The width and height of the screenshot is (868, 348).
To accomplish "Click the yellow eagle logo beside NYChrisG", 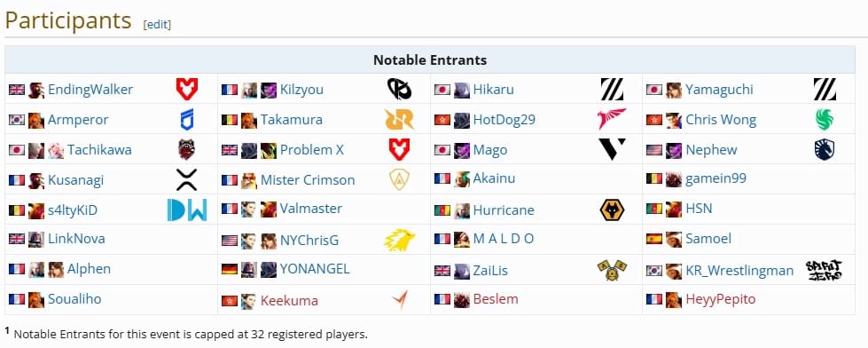I will pyautogui.click(x=399, y=241).
